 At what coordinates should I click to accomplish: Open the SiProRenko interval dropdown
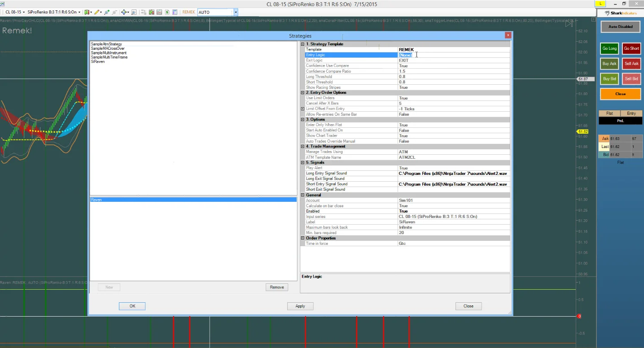54,12
